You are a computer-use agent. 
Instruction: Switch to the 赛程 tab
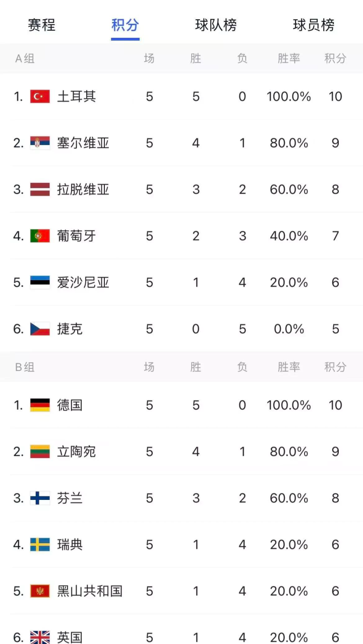[42, 25]
